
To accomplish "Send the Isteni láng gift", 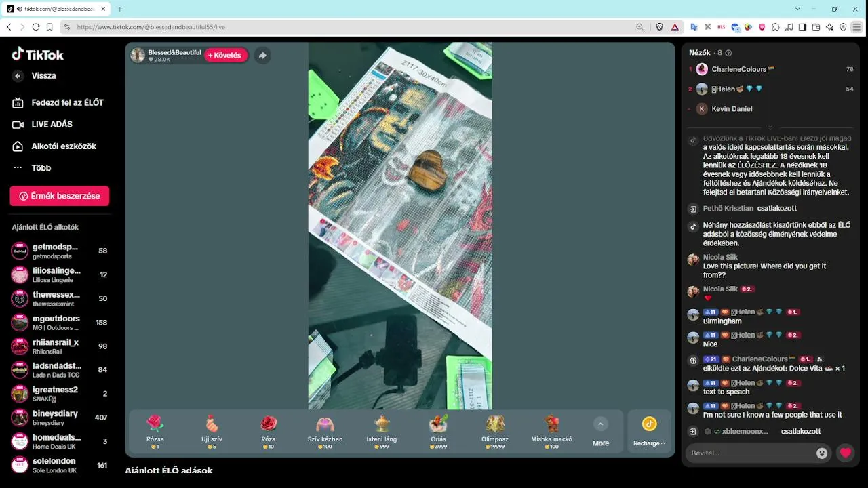I will coord(381,432).
